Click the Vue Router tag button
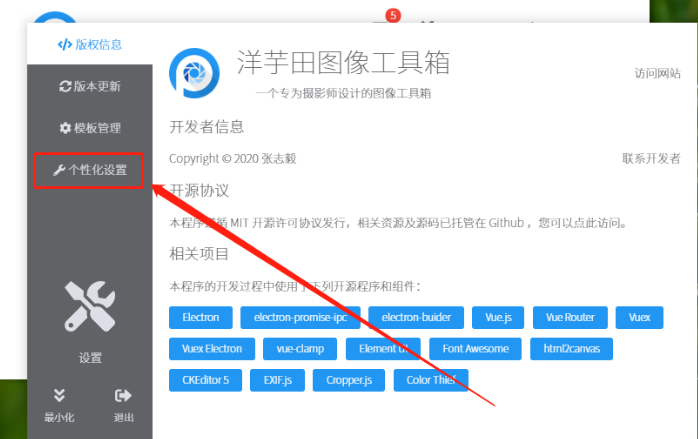Viewport: 698px width, 439px height. click(570, 317)
